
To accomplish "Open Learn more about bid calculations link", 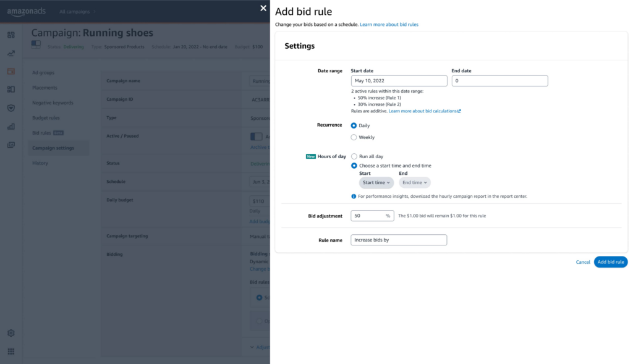I will (x=423, y=111).
